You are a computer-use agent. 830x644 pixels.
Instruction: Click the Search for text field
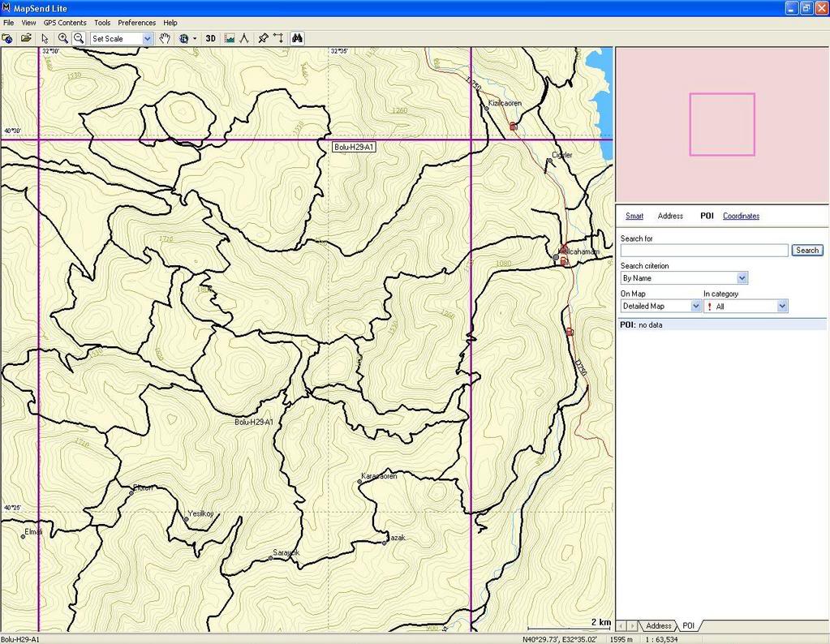(x=703, y=251)
